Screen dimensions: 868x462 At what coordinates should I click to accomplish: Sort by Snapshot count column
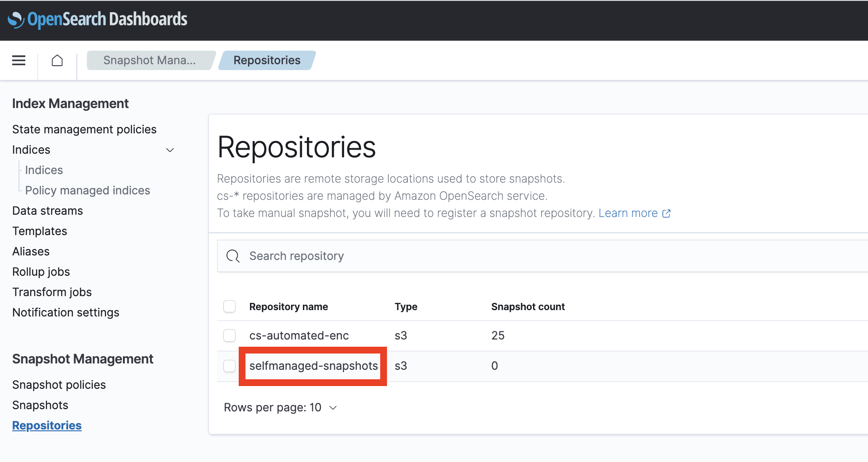point(528,306)
